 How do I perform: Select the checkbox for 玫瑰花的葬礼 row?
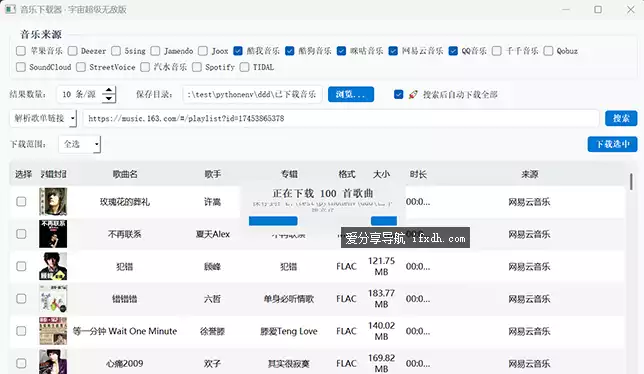click(21, 202)
